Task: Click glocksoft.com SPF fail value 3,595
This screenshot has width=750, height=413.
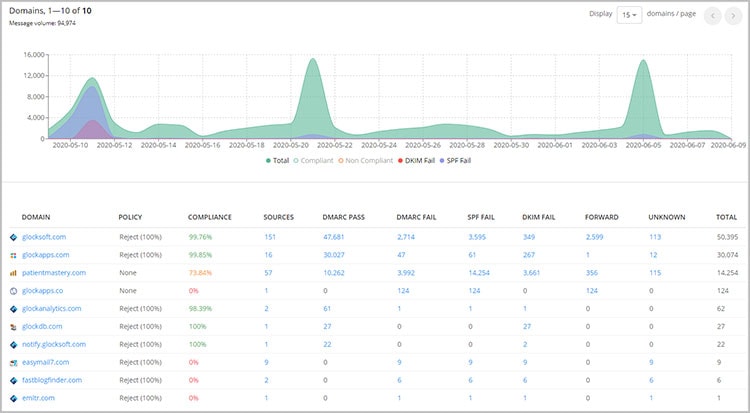Action: 477,237
